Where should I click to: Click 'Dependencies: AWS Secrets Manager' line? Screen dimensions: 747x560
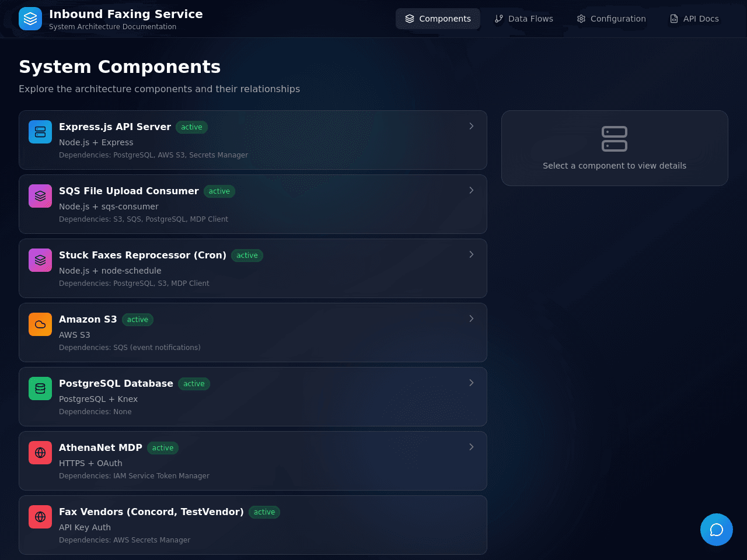pos(124,540)
